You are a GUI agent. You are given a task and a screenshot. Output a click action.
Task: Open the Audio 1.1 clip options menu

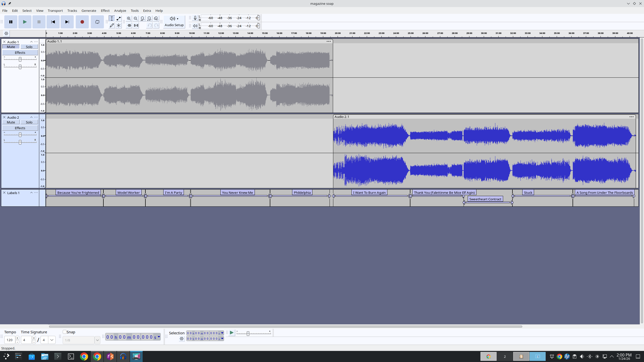pos(329,41)
